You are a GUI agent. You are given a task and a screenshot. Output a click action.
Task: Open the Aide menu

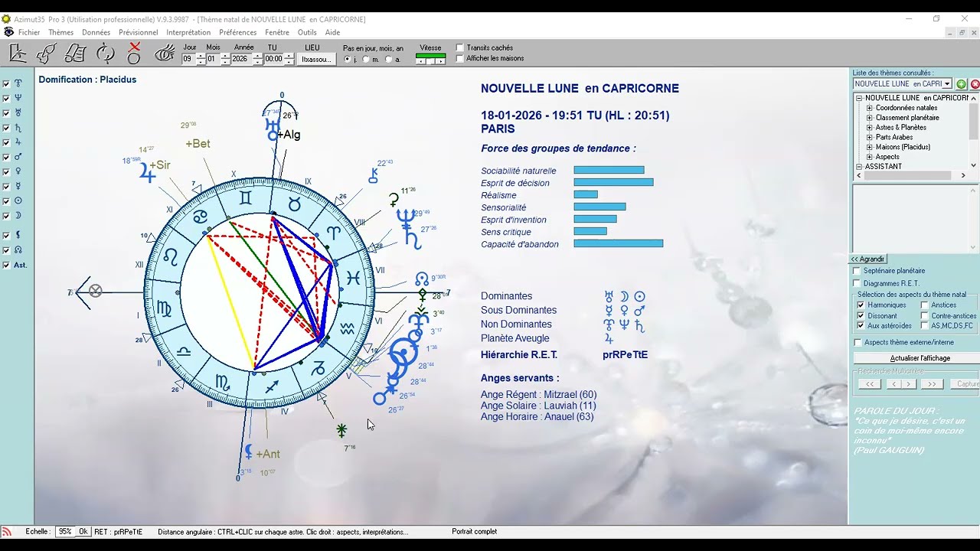(x=332, y=32)
